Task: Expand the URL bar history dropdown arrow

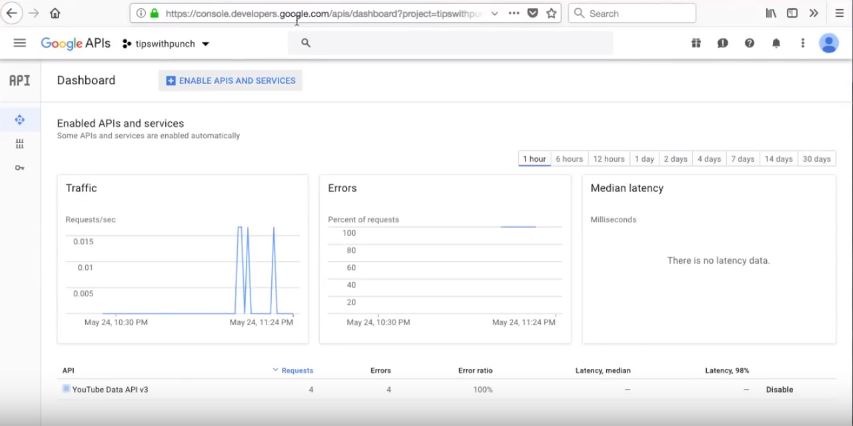Action: pos(494,13)
